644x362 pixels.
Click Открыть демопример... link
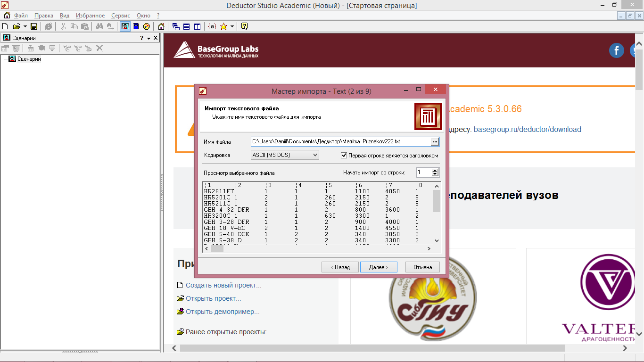point(223,312)
